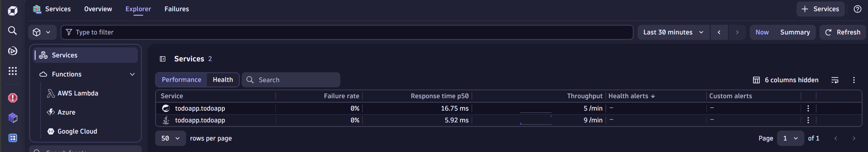Go to the Overview tab
Image resolution: width=868 pixels, height=152 pixels.
click(98, 9)
